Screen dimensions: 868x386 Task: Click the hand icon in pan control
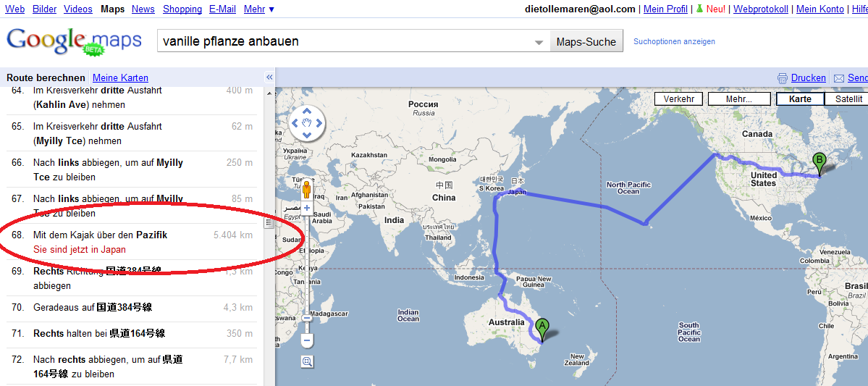[307, 123]
